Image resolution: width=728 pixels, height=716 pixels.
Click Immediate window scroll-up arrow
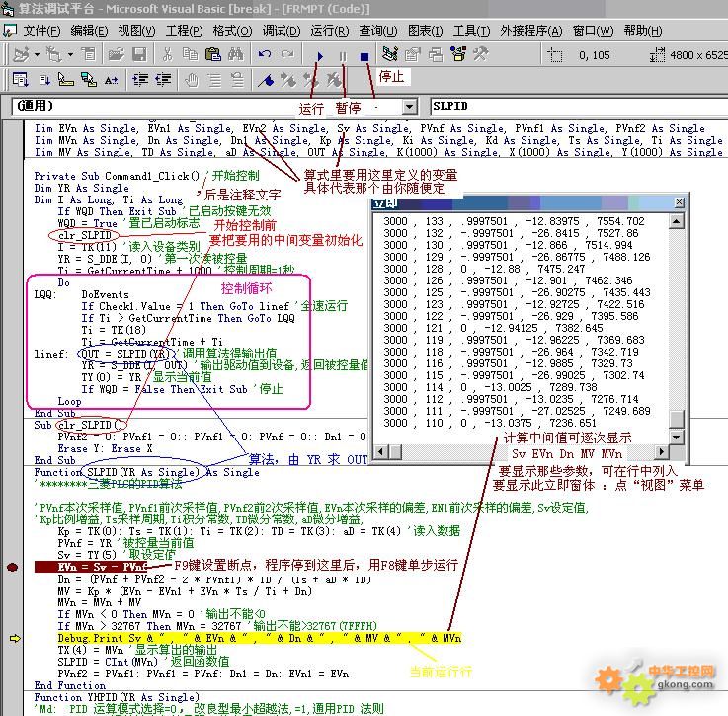tap(677, 221)
